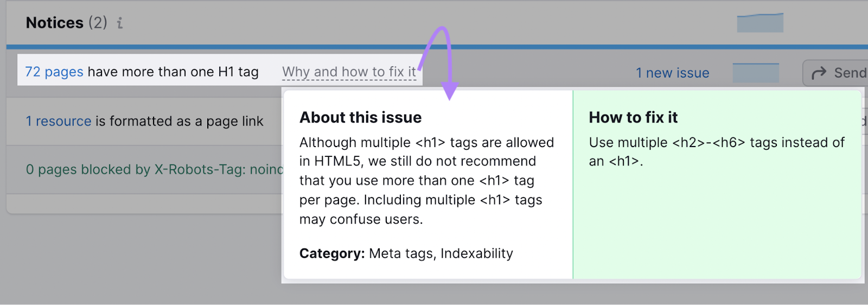
Task: Click 'Why and how to fix it'
Action: click(349, 72)
